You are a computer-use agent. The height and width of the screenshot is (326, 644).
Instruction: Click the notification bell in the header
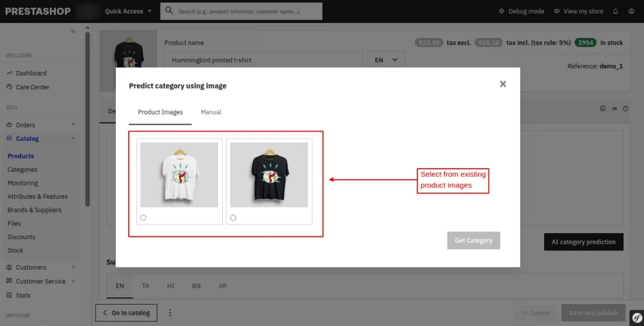pos(616,11)
